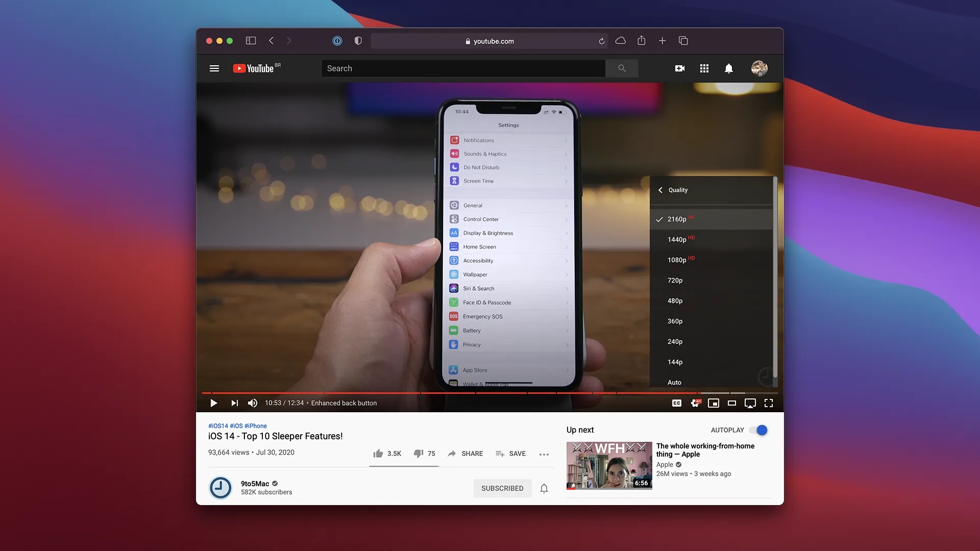
Task: Click the YouTube apps grid icon
Action: pyautogui.click(x=704, y=67)
